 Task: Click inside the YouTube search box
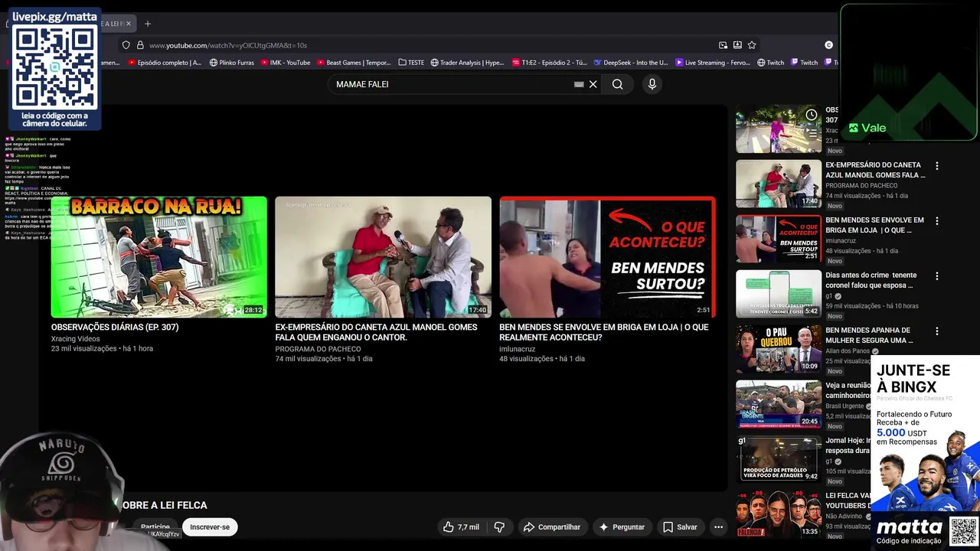[x=452, y=84]
